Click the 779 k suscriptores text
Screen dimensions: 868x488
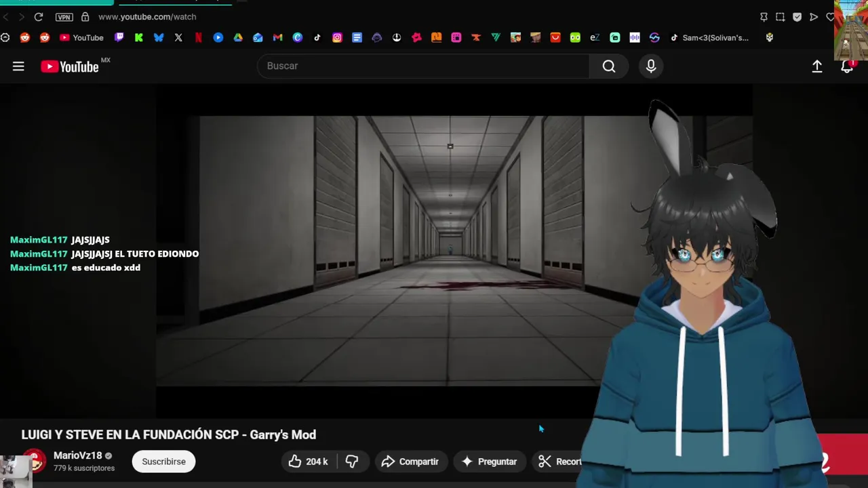(84, 468)
